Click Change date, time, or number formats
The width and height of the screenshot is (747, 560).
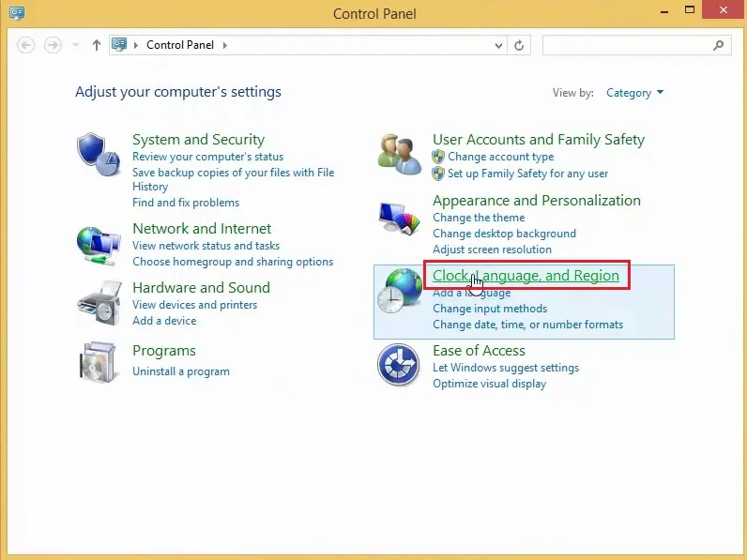[x=527, y=325]
